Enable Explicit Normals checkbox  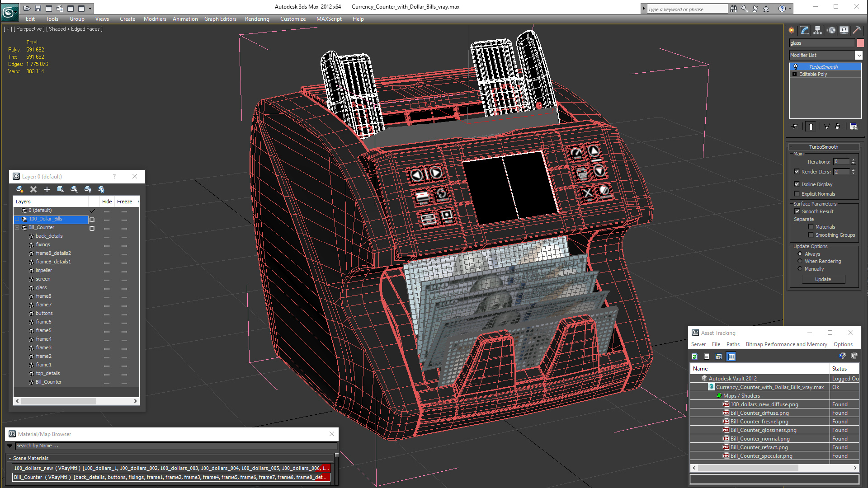(797, 194)
